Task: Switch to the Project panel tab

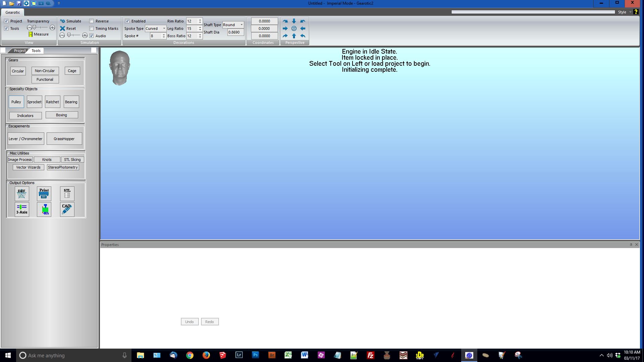Action: coord(19,51)
